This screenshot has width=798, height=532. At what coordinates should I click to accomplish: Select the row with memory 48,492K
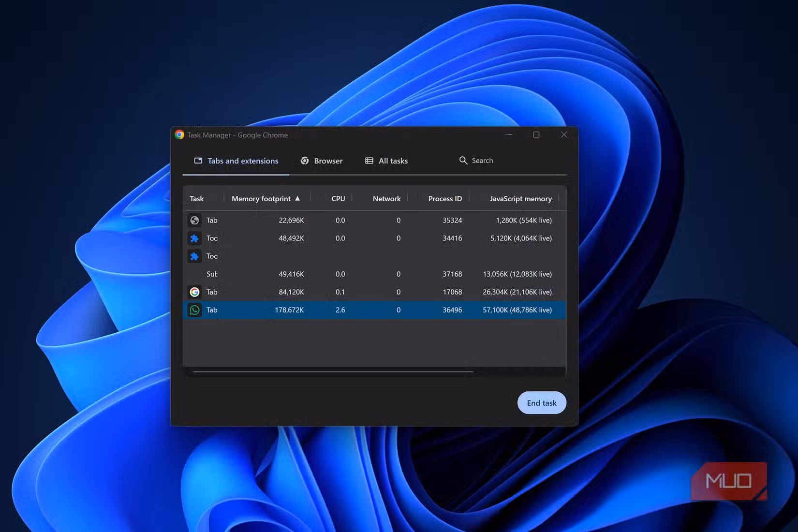(x=374, y=238)
